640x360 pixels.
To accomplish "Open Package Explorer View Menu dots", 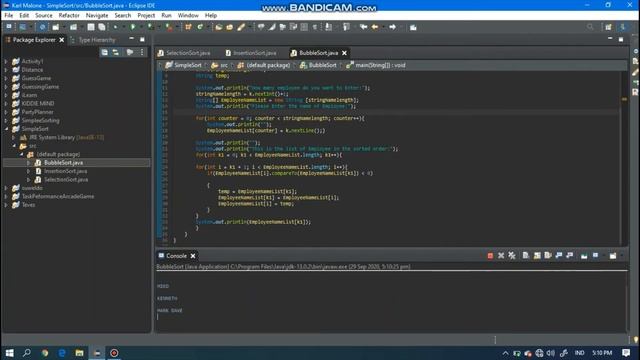I will pos(142,52).
